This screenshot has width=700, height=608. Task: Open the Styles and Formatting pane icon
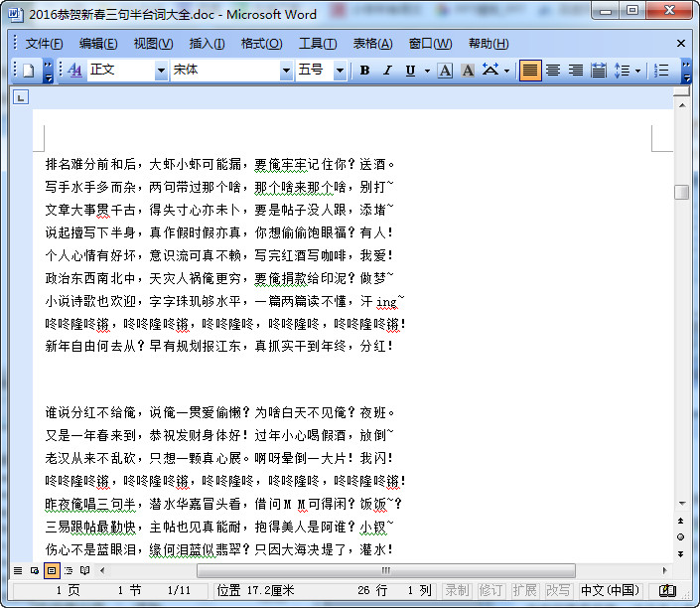tap(74, 71)
